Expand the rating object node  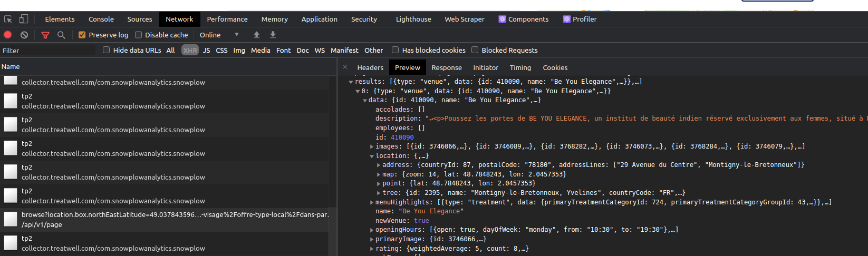(x=372, y=249)
